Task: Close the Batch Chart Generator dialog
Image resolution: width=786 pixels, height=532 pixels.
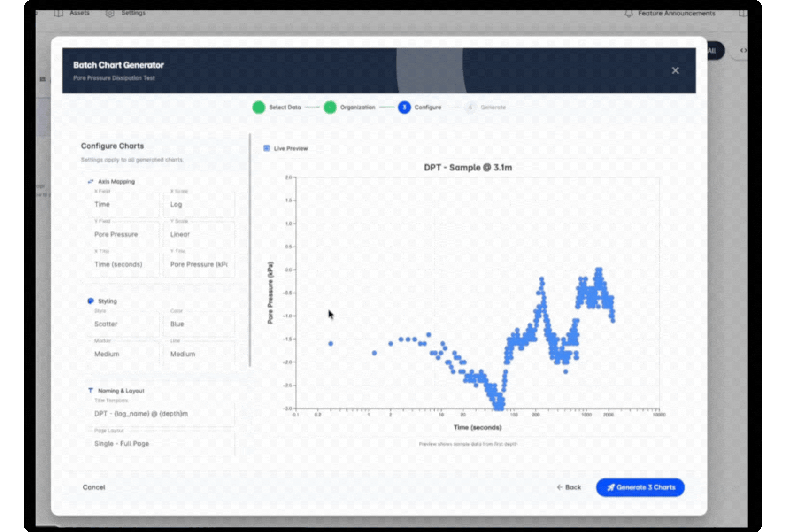Action: (675, 70)
